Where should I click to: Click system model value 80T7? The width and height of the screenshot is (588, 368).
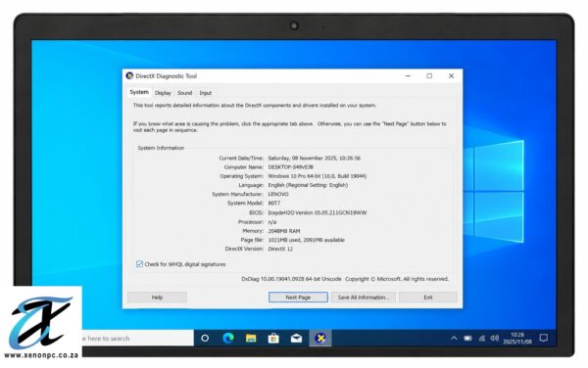pos(274,203)
